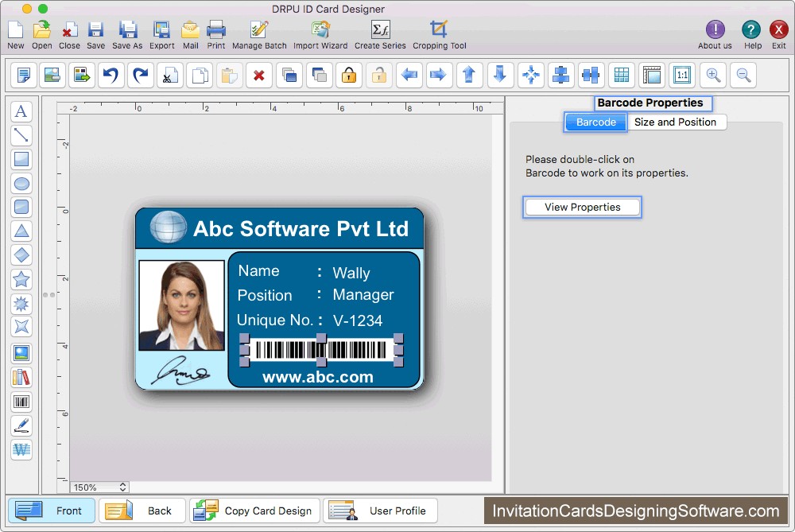Switch to Size and Position tab
This screenshot has height=532, width=795.
point(675,122)
